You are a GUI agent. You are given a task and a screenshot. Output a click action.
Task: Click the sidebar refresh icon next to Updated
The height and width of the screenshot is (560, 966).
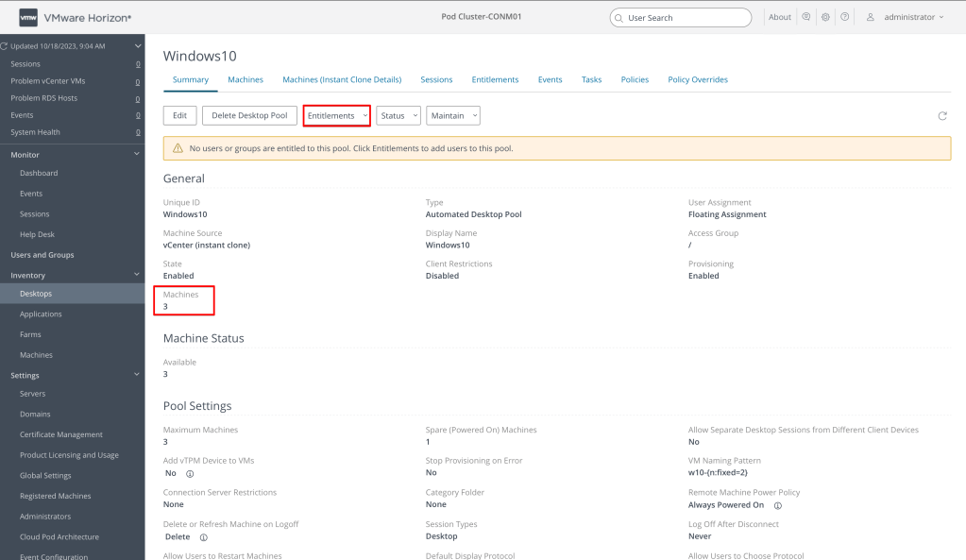(x=4, y=46)
